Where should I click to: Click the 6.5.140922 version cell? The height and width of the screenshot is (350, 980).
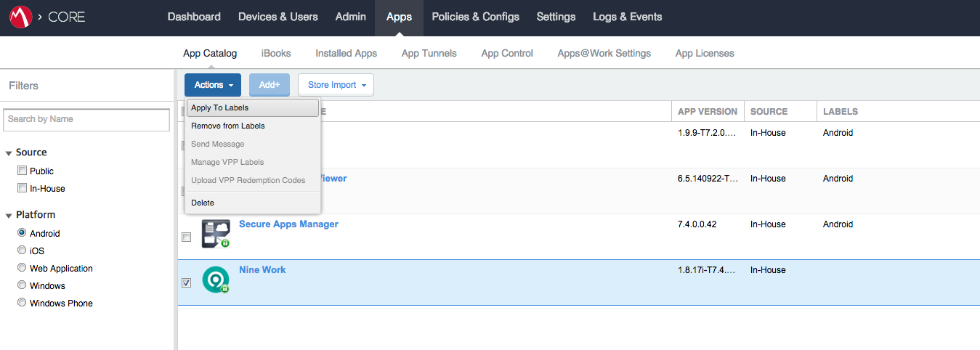706,179
